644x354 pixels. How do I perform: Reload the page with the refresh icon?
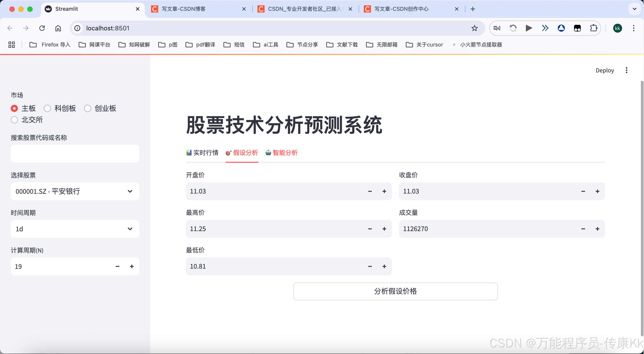[x=42, y=28]
